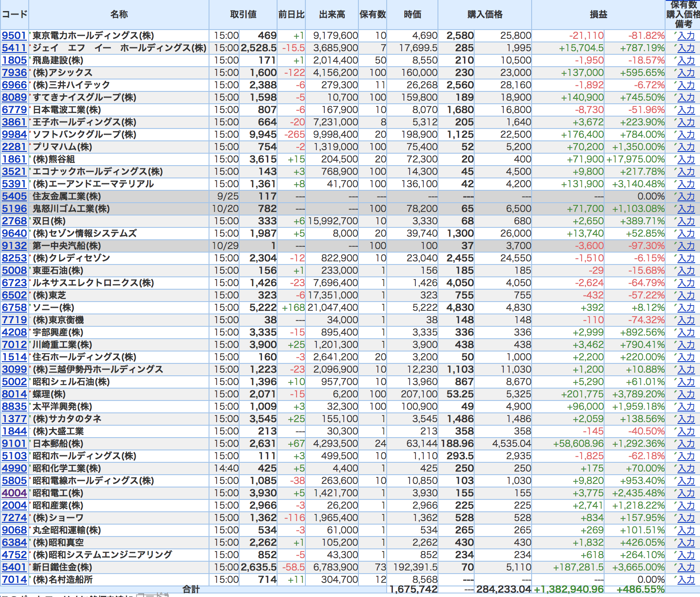Click the 第一中央汽船 date 10/29

(x=225, y=246)
